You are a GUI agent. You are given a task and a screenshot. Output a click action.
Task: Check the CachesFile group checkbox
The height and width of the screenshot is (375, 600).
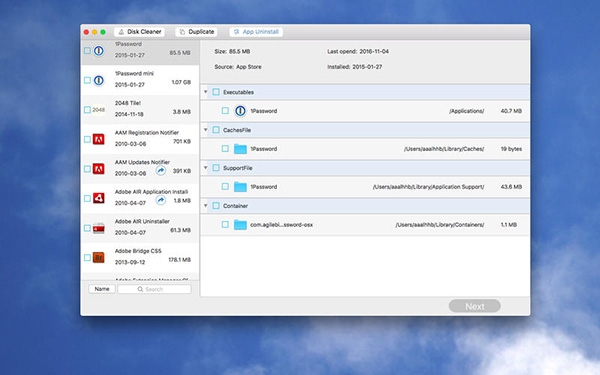(x=216, y=130)
